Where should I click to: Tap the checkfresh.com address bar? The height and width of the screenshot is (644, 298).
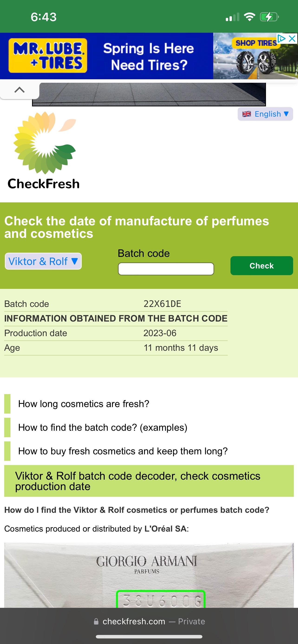149,622
